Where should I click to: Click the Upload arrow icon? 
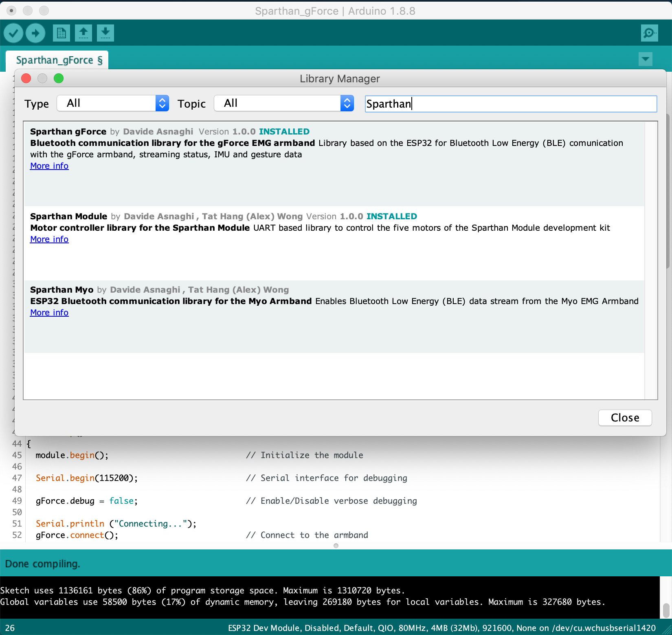click(x=35, y=33)
